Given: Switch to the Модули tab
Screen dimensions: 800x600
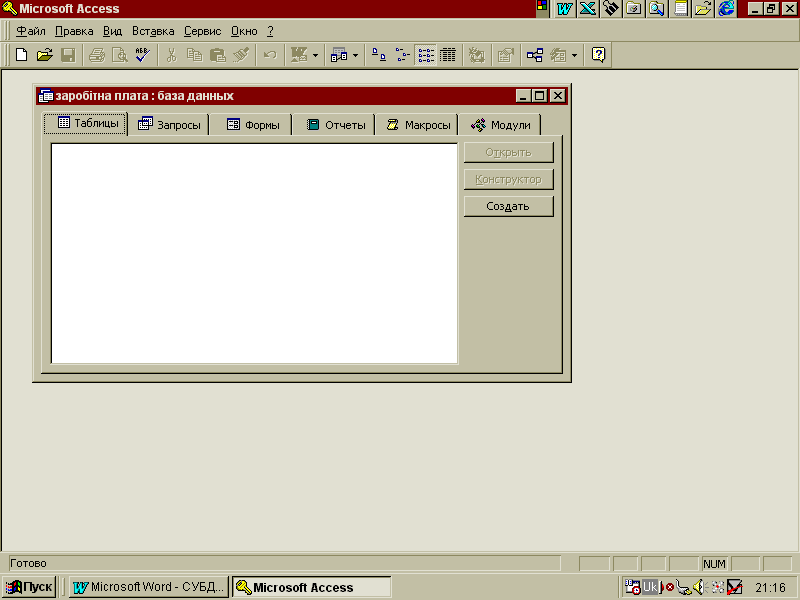Looking at the screenshot, I should [x=500, y=125].
